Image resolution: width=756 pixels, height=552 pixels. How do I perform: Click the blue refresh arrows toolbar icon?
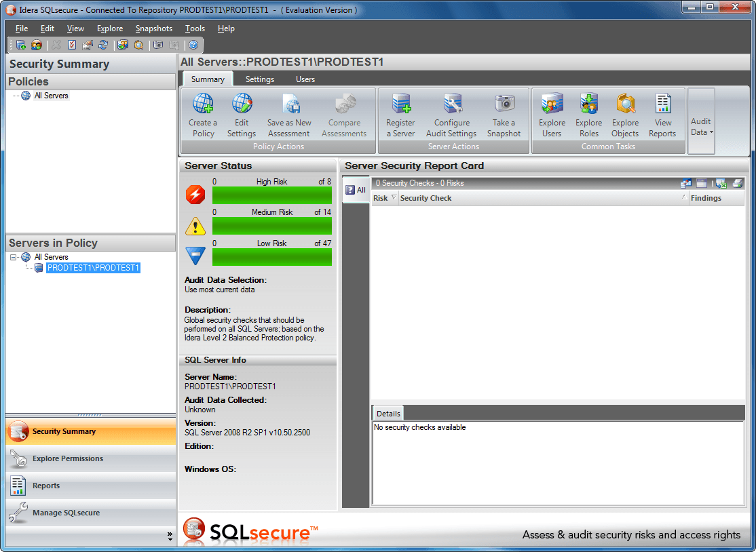click(103, 45)
